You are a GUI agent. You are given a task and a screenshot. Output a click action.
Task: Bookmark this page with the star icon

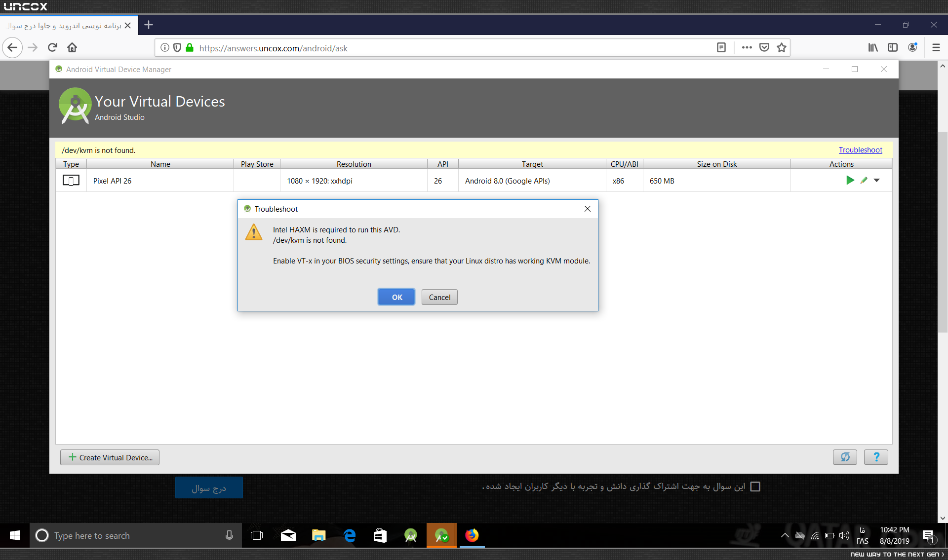click(x=781, y=48)
